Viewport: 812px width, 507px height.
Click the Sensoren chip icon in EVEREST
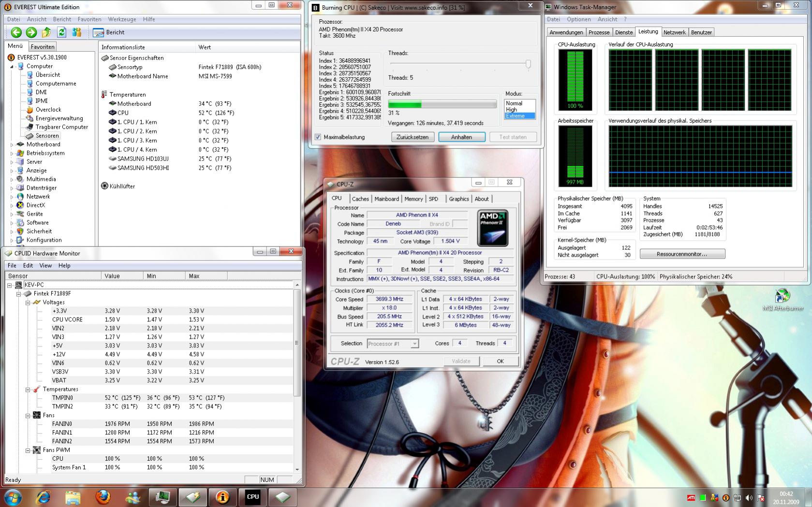[x=30, y=136]
